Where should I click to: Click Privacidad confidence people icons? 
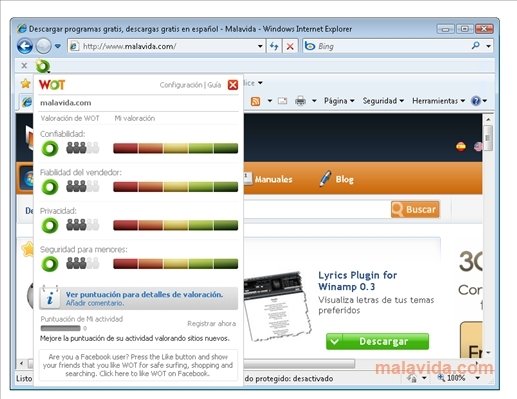coord(83,225)
